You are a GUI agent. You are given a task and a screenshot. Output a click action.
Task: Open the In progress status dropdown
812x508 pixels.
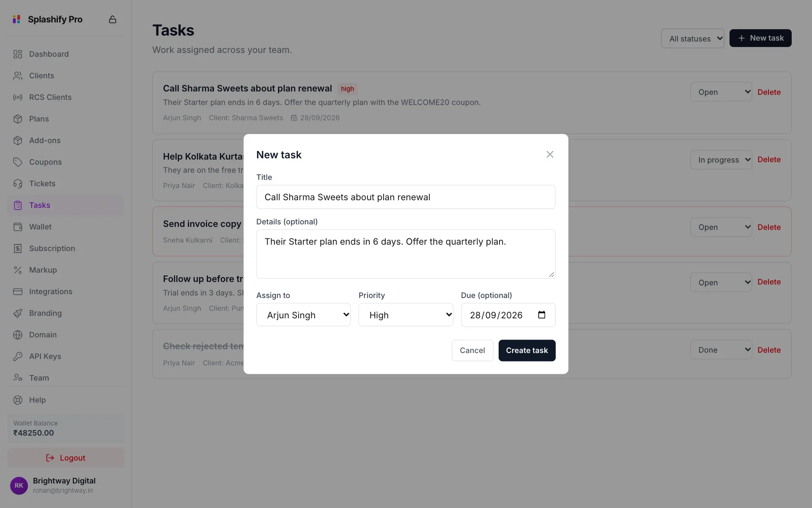tap(721, 160)
